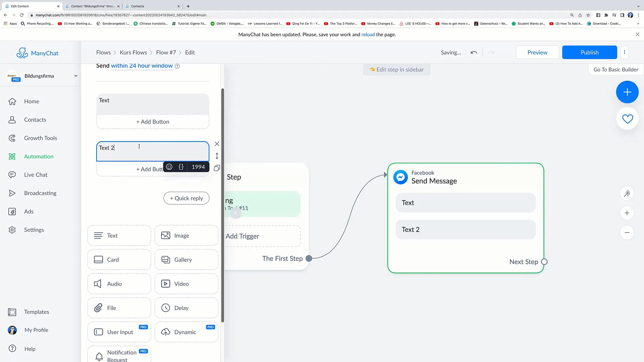Open My Profile avatar
Image resolution: width=644 pixels, height=362 pixels.
click(x=12, y=330)
